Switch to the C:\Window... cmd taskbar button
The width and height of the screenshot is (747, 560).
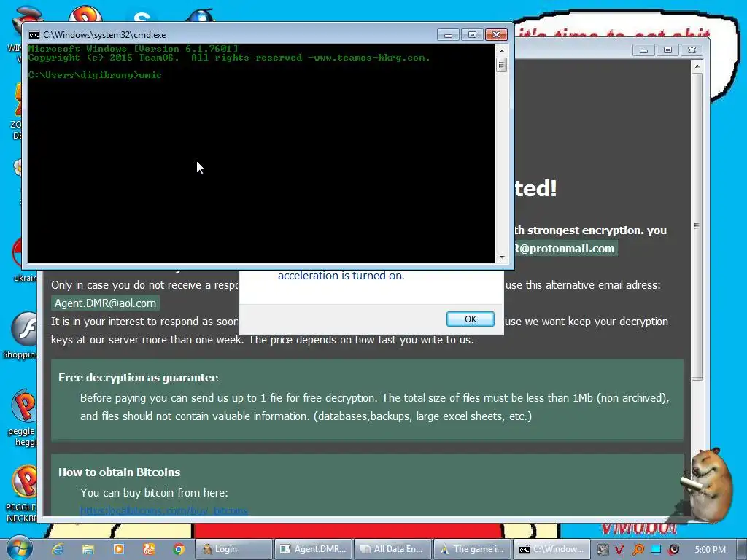[x=551, y=549]
